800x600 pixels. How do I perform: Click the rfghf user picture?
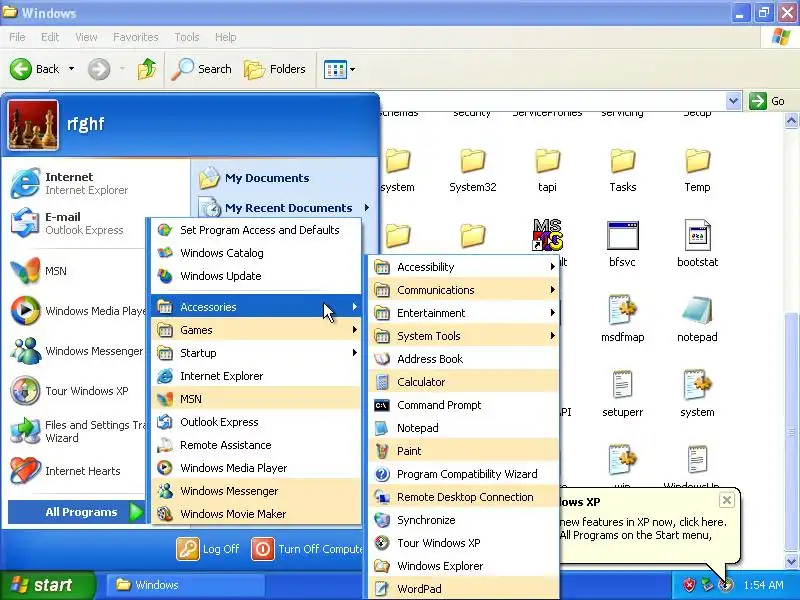(33, 125)
